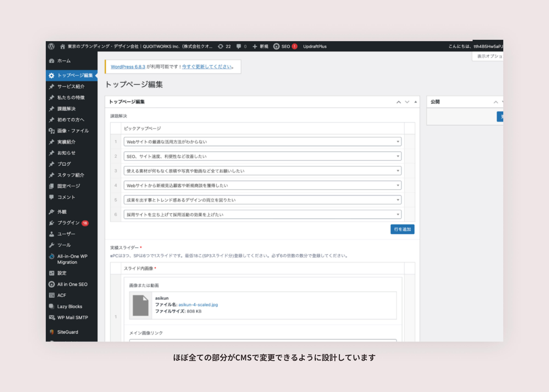Screen dimensions: 549x392
Task: Click the 今すぐ更新してください link
Action: pyautogui.click(x=207, y=67)
